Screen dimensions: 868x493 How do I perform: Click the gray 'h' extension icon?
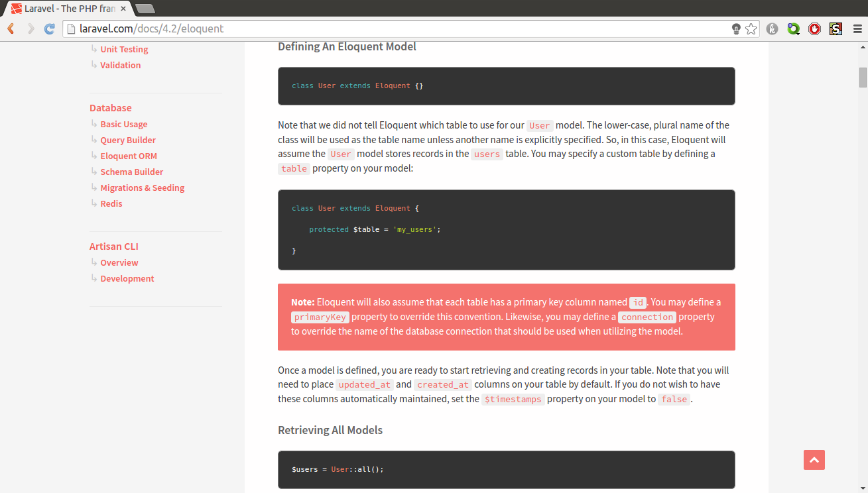point(772,28)
